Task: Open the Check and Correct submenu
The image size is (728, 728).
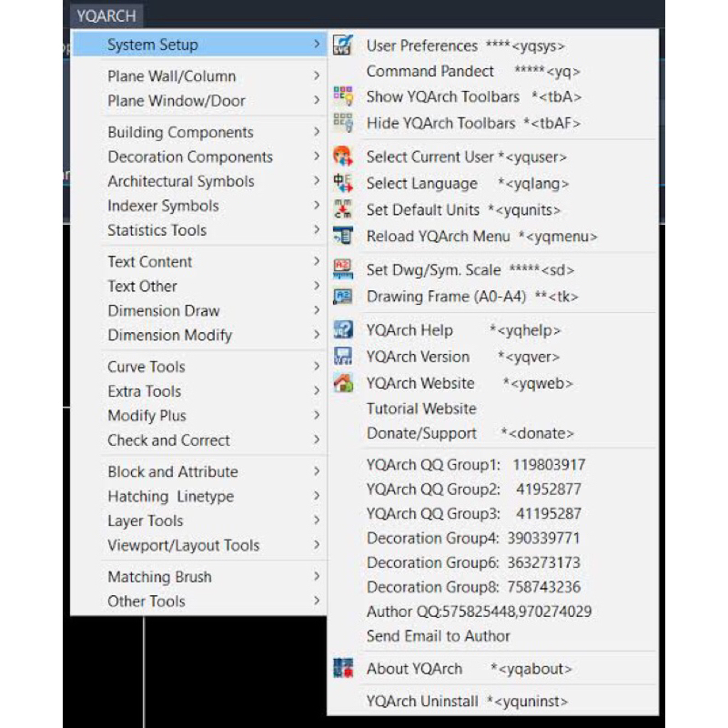Action: [199, 440]
